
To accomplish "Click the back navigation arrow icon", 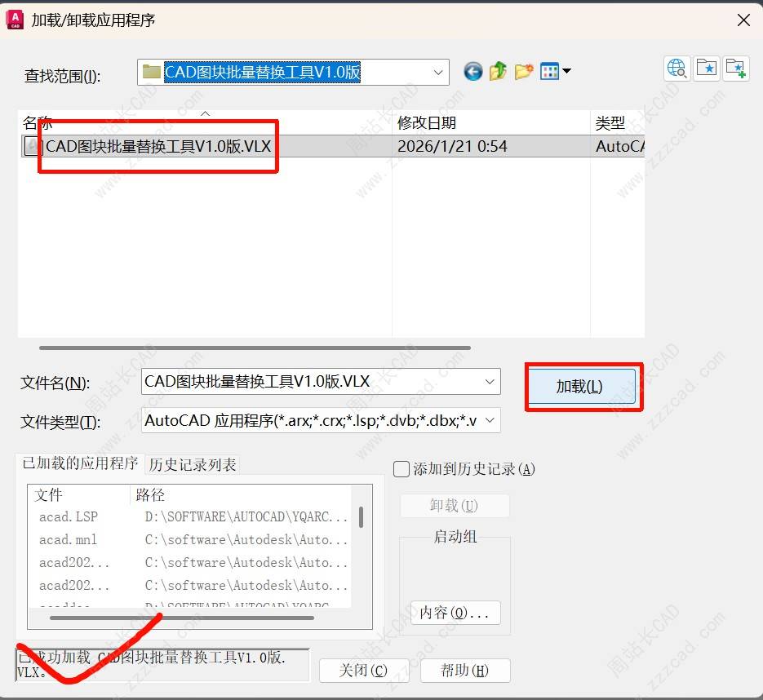I will (x=473, y=72).
